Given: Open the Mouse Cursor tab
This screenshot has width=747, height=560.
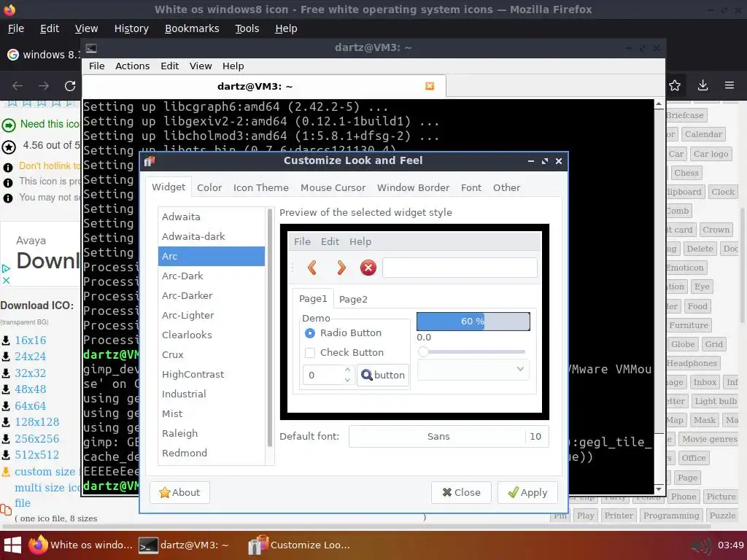Looking at the screenshot, I should click(x=333, y=187).
